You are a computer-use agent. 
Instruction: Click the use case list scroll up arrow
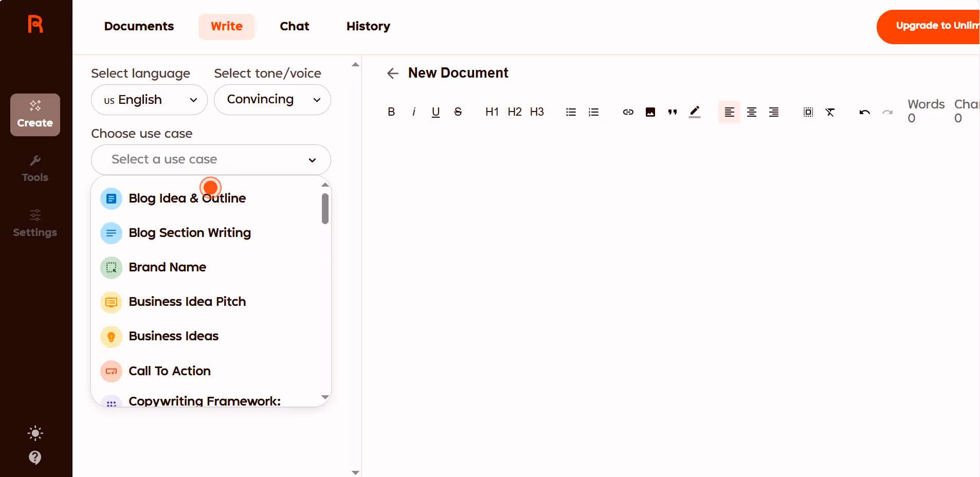tap(325, 185)
